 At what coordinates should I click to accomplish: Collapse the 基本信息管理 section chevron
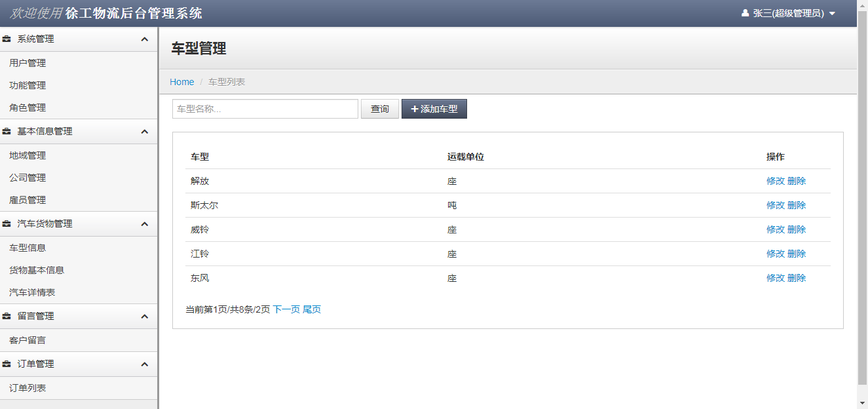[x=145, y=132]
